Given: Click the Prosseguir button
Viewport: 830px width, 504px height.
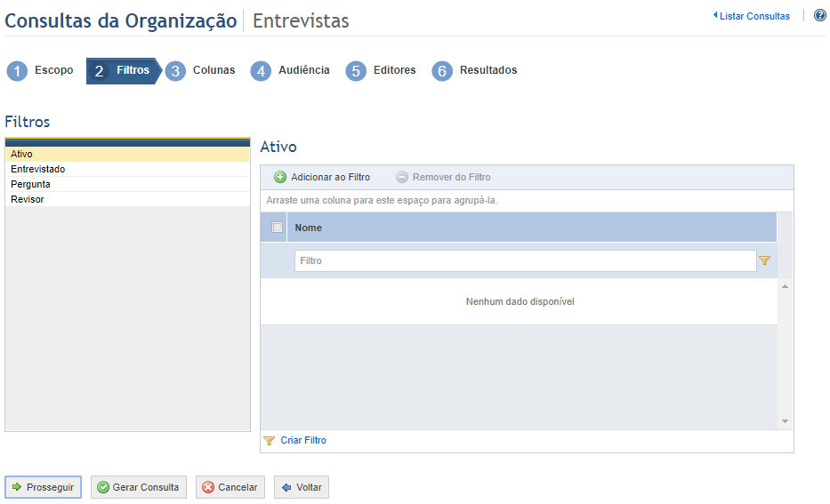Looking at the screenshot, I should (x=43, y=487).
